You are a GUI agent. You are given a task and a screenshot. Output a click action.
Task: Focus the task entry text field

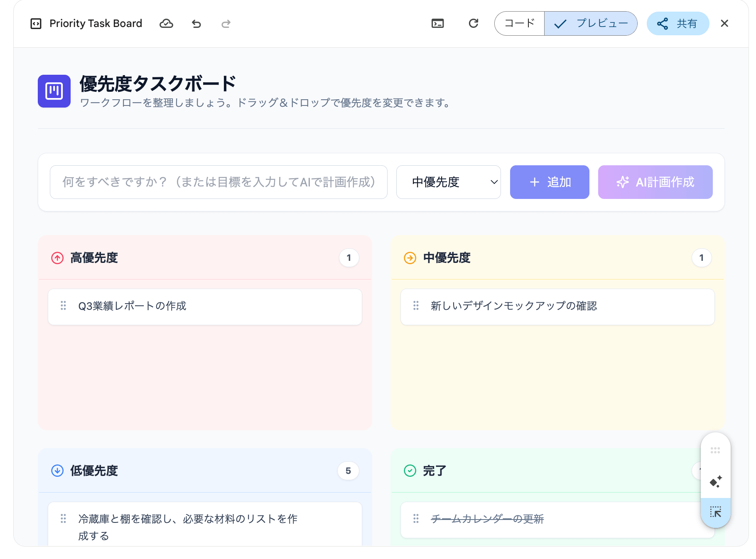pos(218,182)
